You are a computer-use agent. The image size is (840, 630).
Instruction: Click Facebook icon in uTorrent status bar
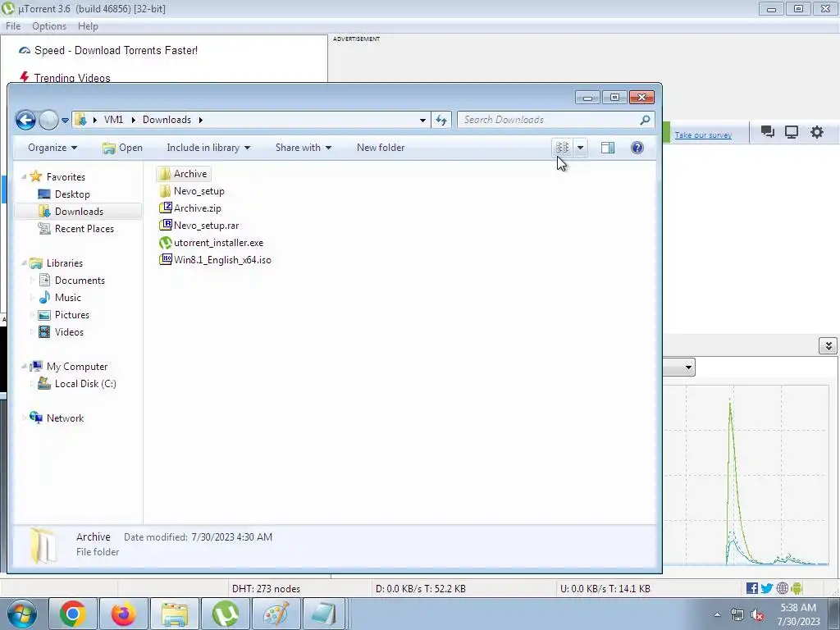click(x=752, y=589)
